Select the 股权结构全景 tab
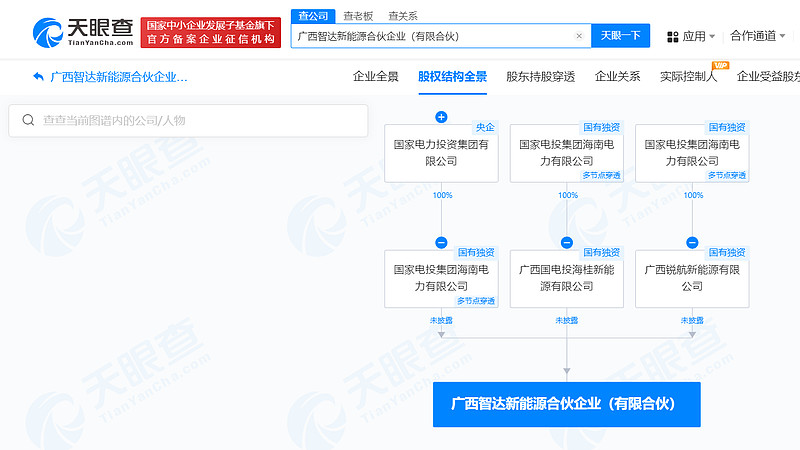This screenshot has width=800, height=450. pos(453,77)
